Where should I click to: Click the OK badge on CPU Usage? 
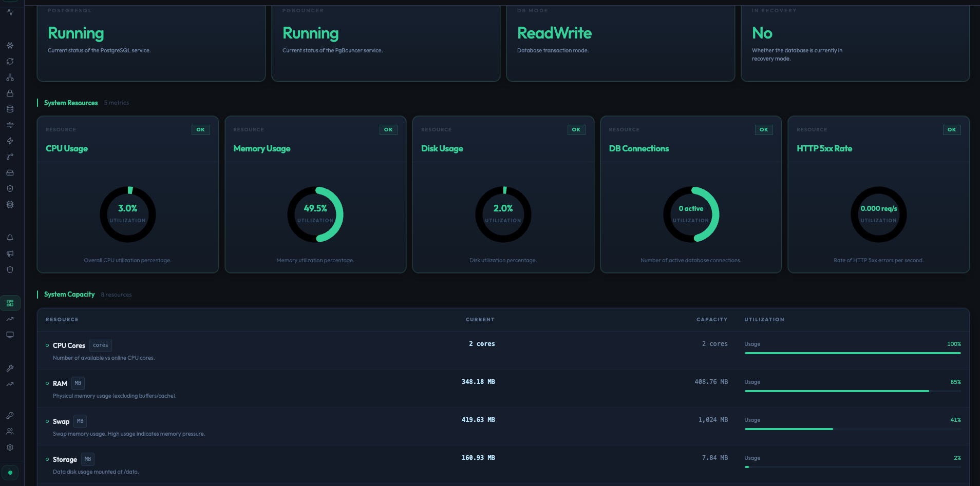click(x=200, y=130)
